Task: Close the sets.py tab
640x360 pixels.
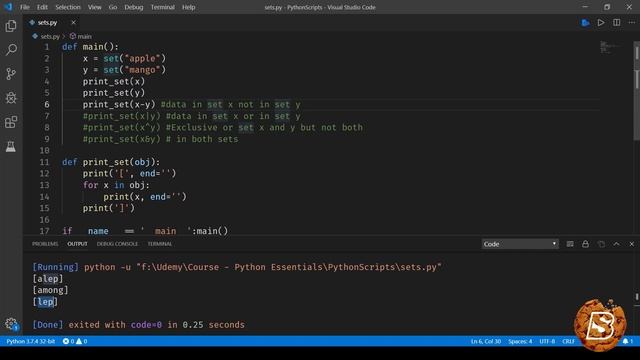Action: [73, 22]
